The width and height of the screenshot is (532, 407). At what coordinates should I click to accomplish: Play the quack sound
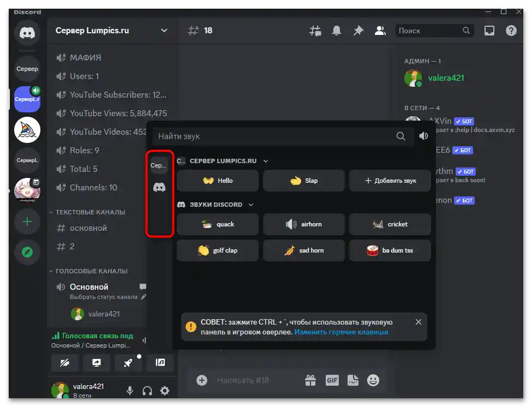tap(218, 224)
